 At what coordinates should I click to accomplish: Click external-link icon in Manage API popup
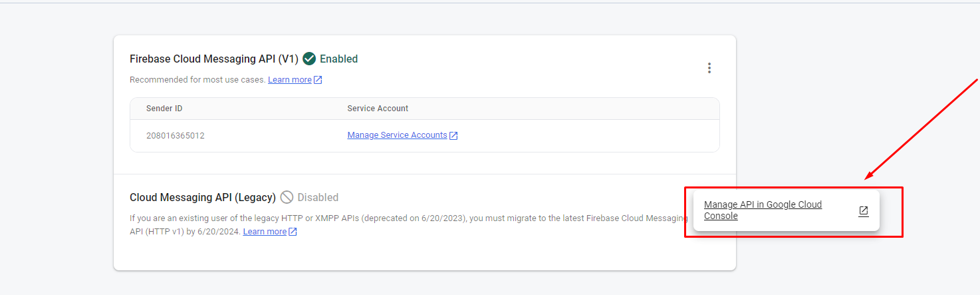[863, 210]
